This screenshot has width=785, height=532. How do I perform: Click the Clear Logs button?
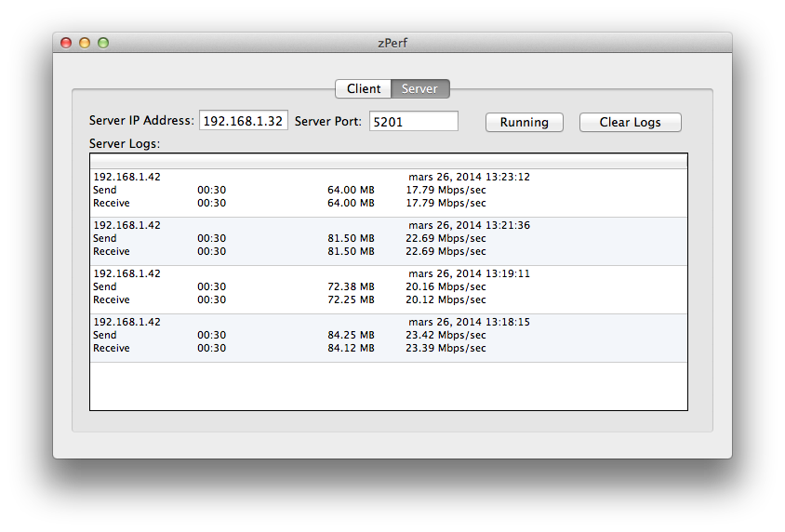(630, 122)
